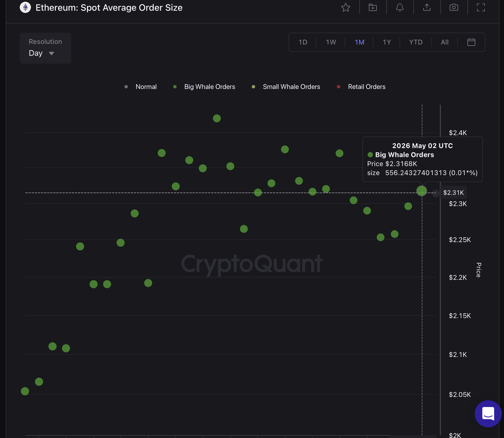
Task: Click the Price axis title
Action: click(x=479, y=270)
